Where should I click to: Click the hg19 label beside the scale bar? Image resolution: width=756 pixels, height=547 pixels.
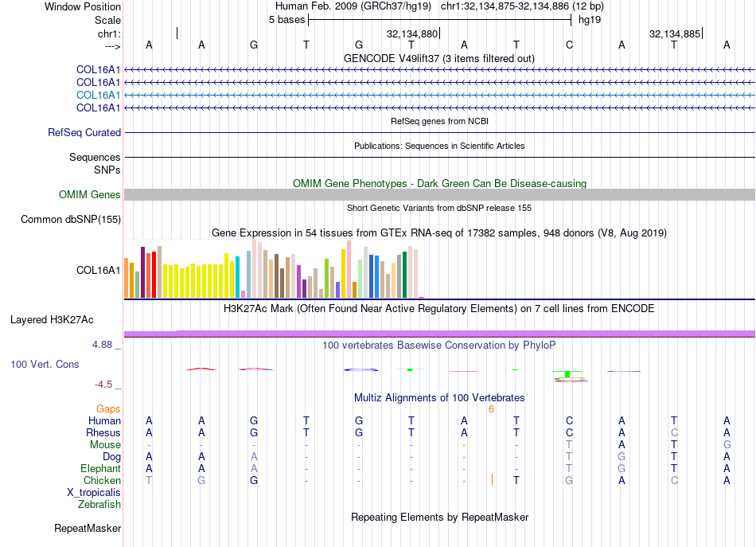589,20
